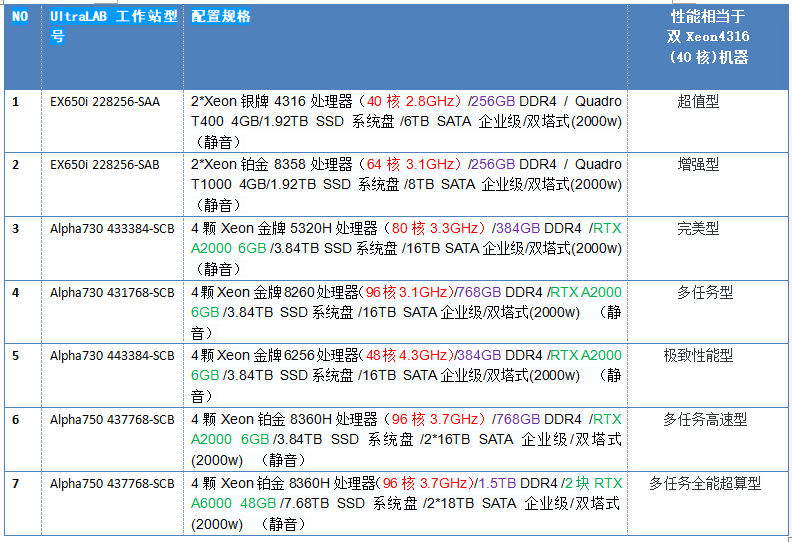Viewport: 792px width, 542px height.
Task: Click 'Xeon 金牌 5320H 处理器' text
Action: point(299,228)
